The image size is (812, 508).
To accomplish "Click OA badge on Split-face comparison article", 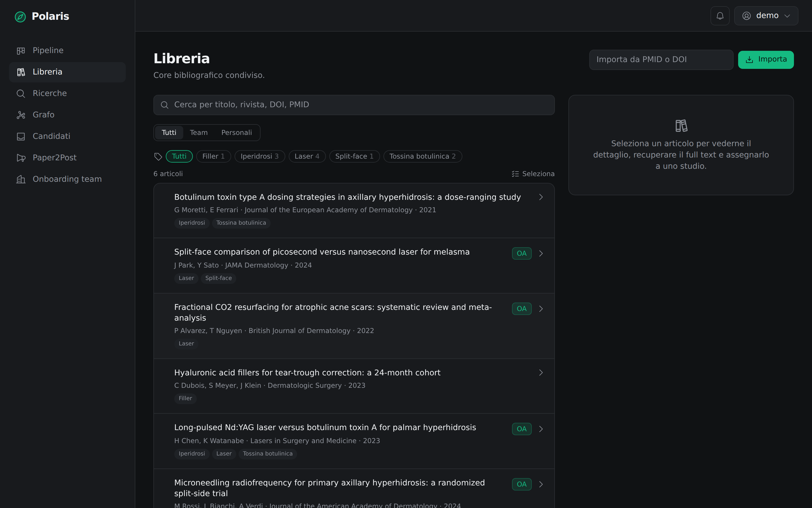I will click(x=521, y=253).
